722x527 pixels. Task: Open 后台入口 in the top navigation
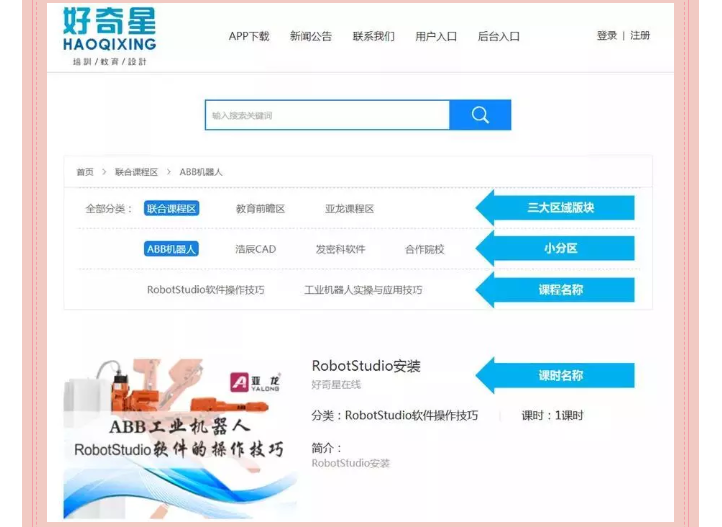(499, 36)
